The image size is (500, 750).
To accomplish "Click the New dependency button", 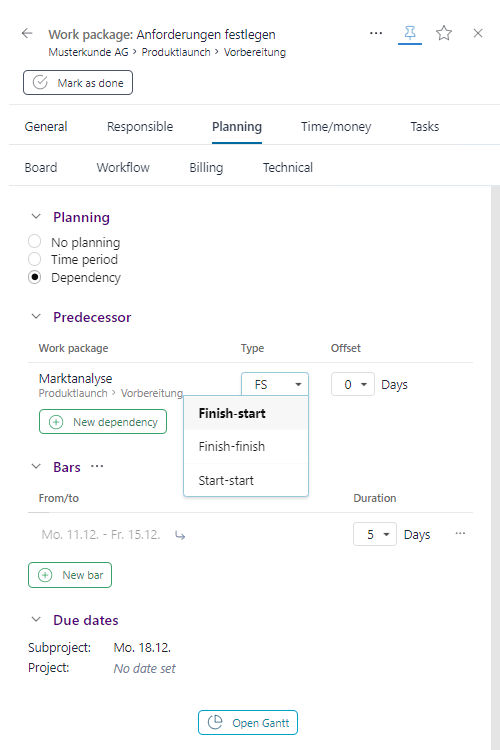I will (x=103, y=422).
